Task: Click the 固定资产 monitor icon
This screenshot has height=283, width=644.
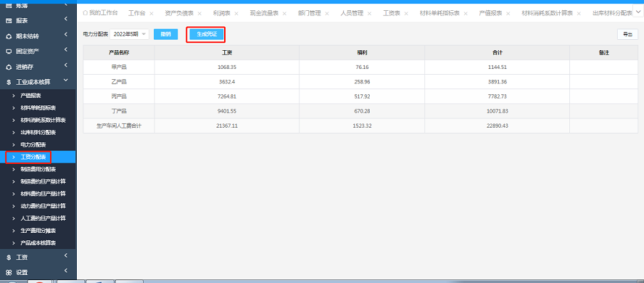Action: coord(9,52)
